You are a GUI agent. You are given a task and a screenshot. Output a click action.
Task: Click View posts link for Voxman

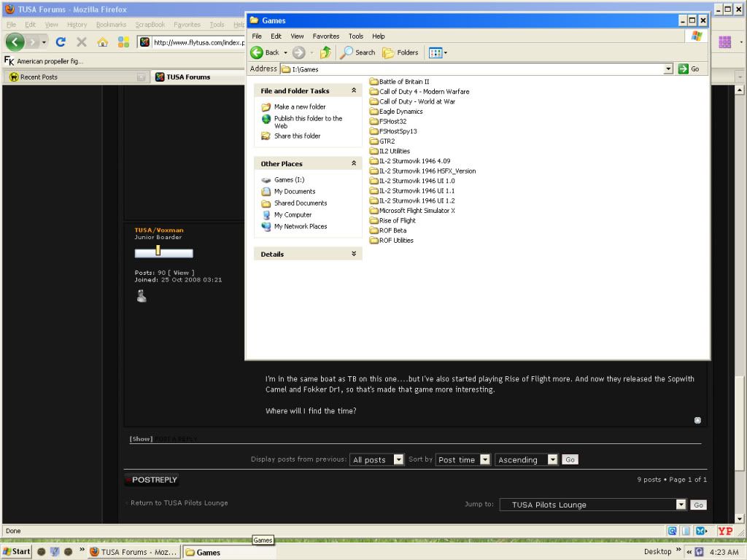(x=181, y=273)
